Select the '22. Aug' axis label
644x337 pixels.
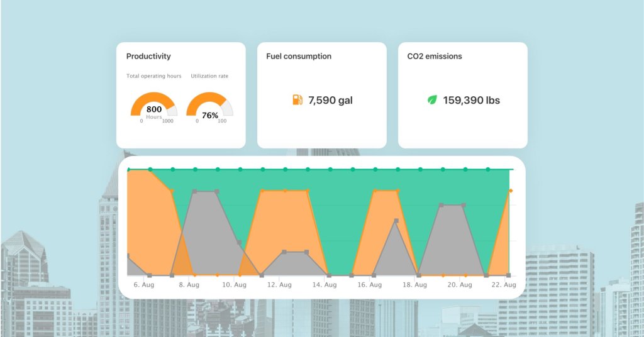[x=504, y=285]
